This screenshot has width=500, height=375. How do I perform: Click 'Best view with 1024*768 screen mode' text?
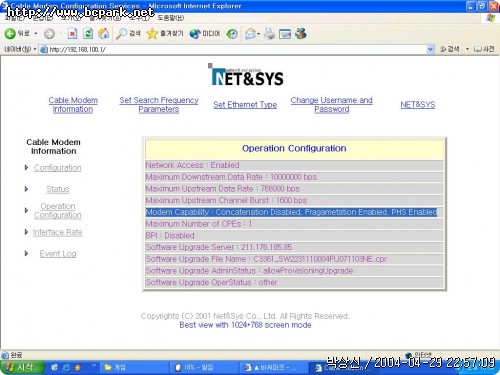coord(245,325)
